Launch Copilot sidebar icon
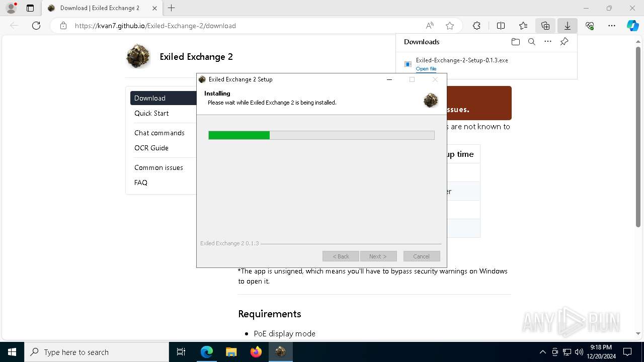The width and height of the screenshot is (644, 362). click(632, 26)
